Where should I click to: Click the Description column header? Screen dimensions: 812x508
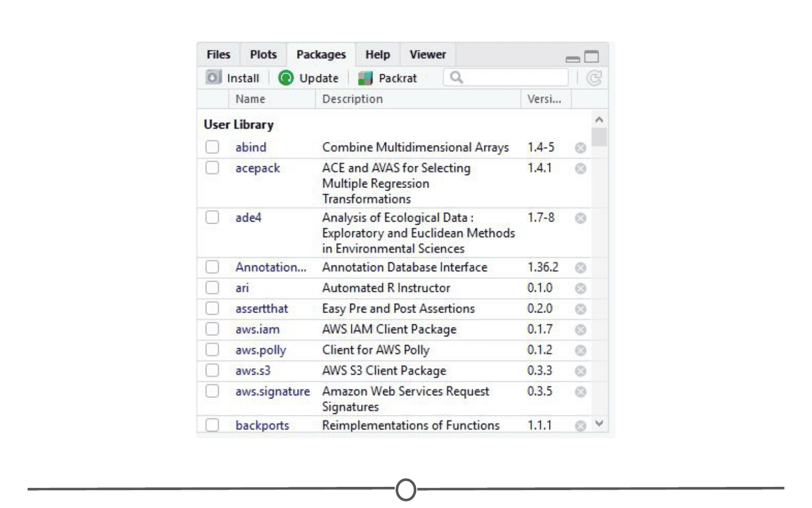352,99
